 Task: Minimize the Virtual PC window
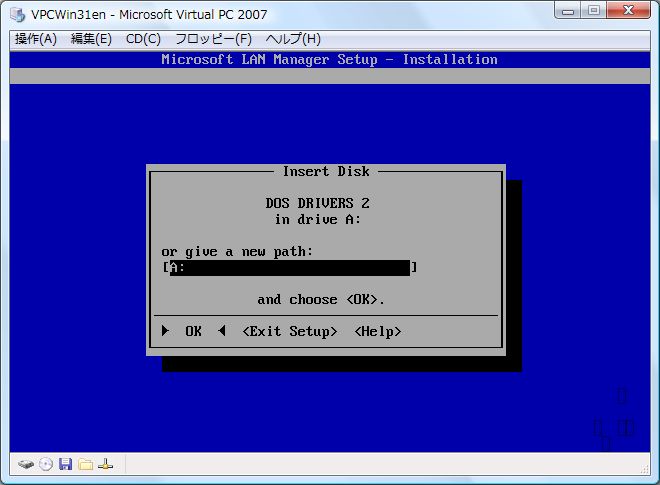point(568,11)
